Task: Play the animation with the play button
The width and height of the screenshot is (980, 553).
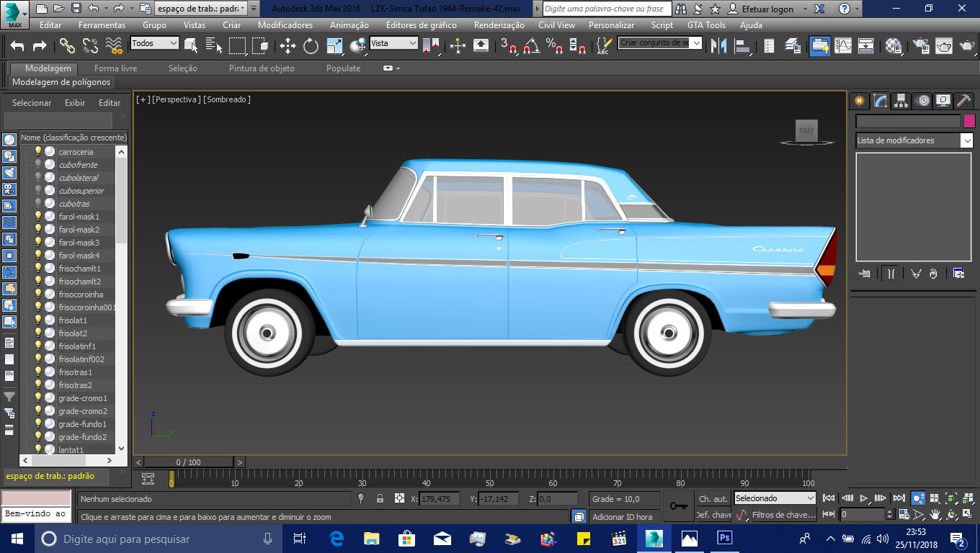Action: click(864, 498)
